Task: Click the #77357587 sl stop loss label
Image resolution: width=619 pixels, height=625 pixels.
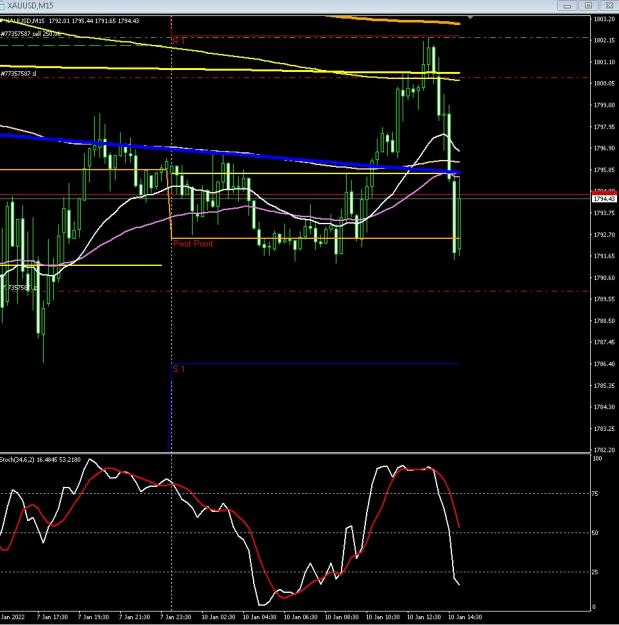Action: (x=18, y=74)
